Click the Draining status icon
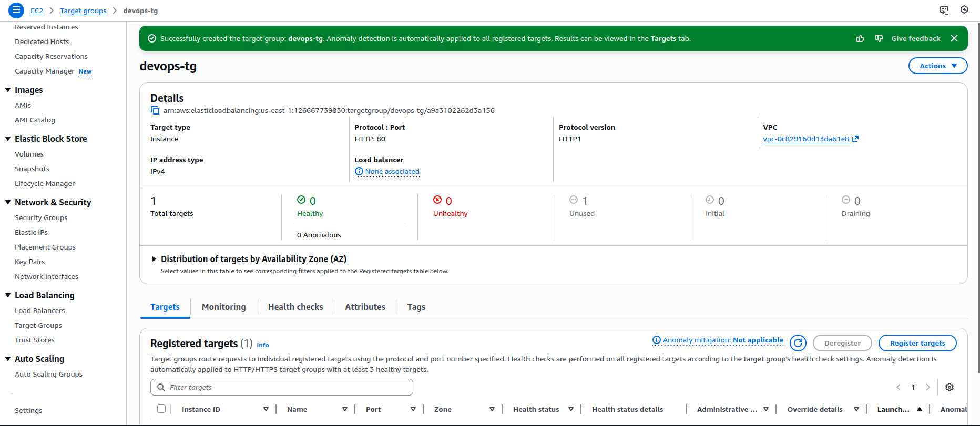 click(846, 200)
